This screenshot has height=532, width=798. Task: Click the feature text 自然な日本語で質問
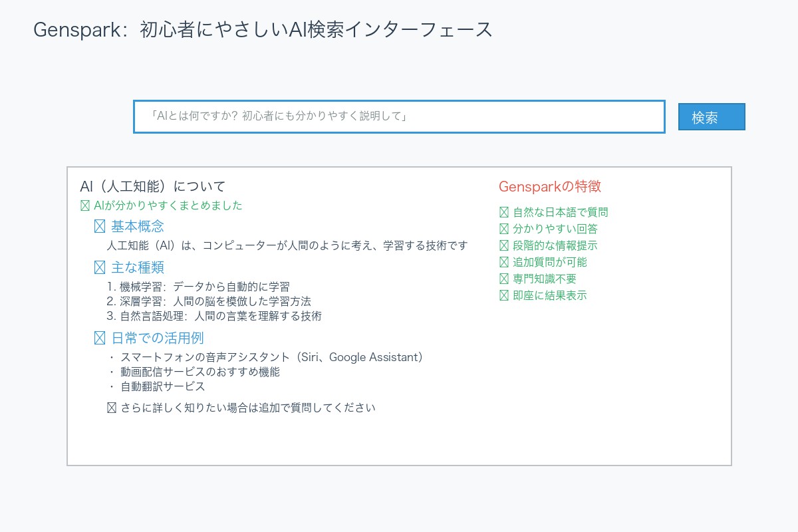[561, 213]
